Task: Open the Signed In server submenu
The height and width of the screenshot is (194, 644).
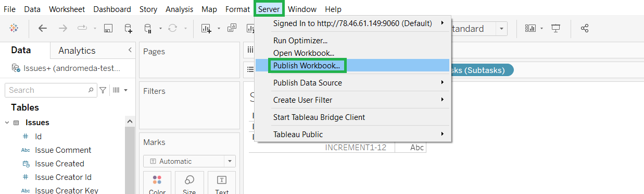Action: click(x=352, y=23)
